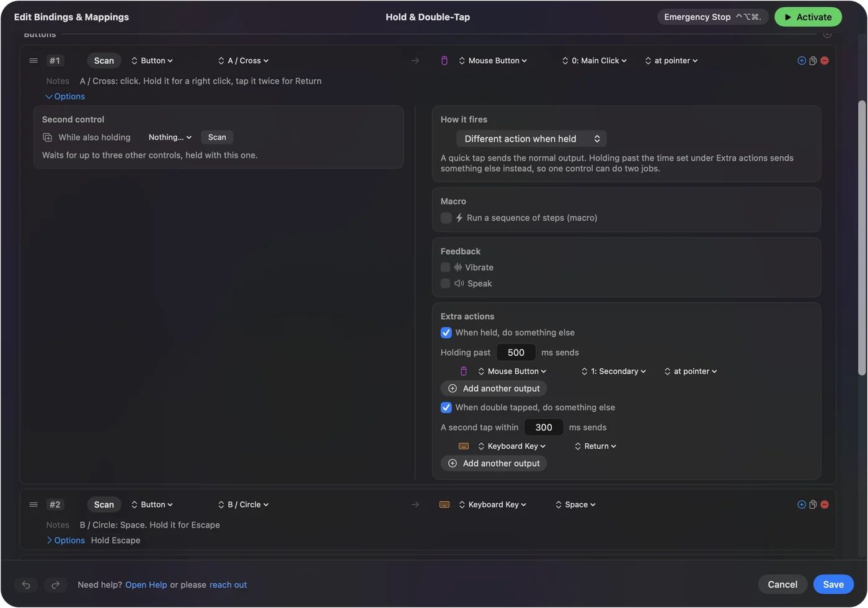Duplicate binding row #1
Viewport: 868px width, 608px height.
813,61
